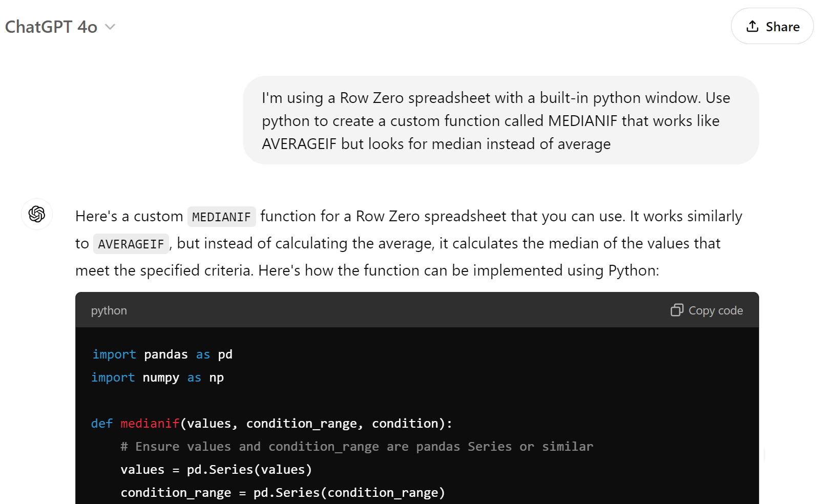Click the Copy code label text
Screen dimensions: 816x504
pos(716,310)
